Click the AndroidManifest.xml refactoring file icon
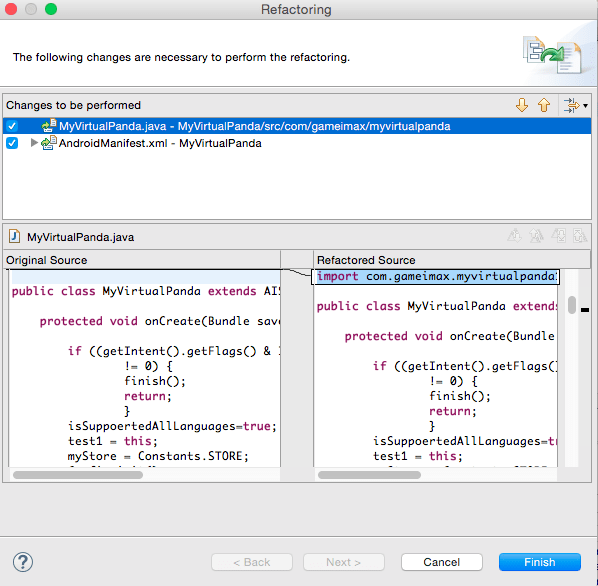 click(49, 143)
